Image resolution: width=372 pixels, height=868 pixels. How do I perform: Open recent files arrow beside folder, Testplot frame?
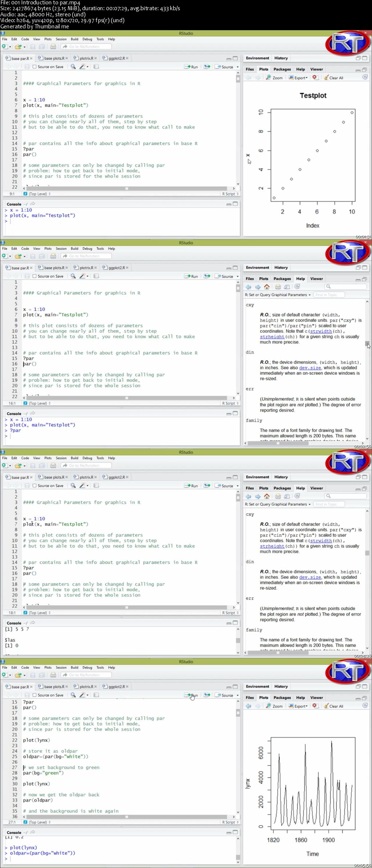(24, 47)
